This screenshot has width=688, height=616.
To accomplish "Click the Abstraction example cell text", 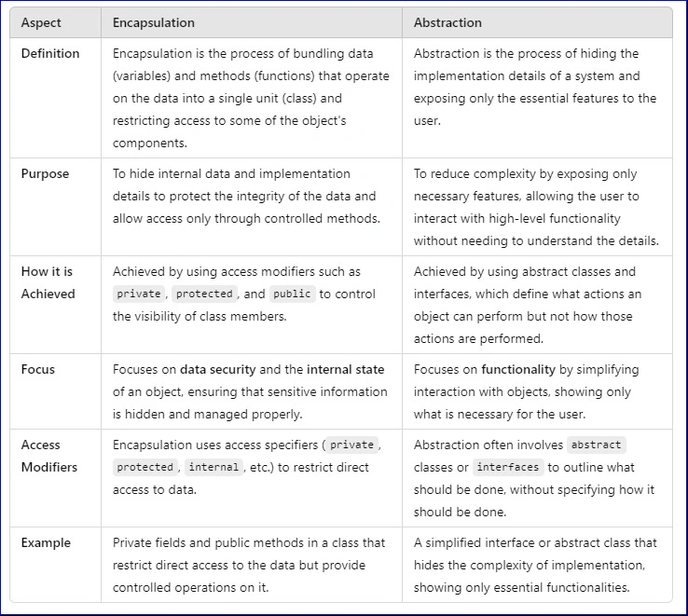I will coord(535,565).
